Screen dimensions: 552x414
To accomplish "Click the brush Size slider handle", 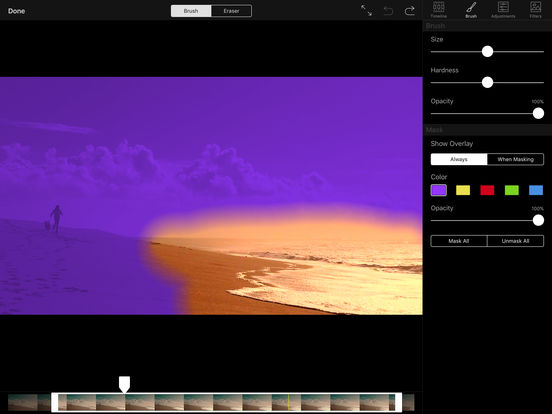I will [x=487, y=51].
